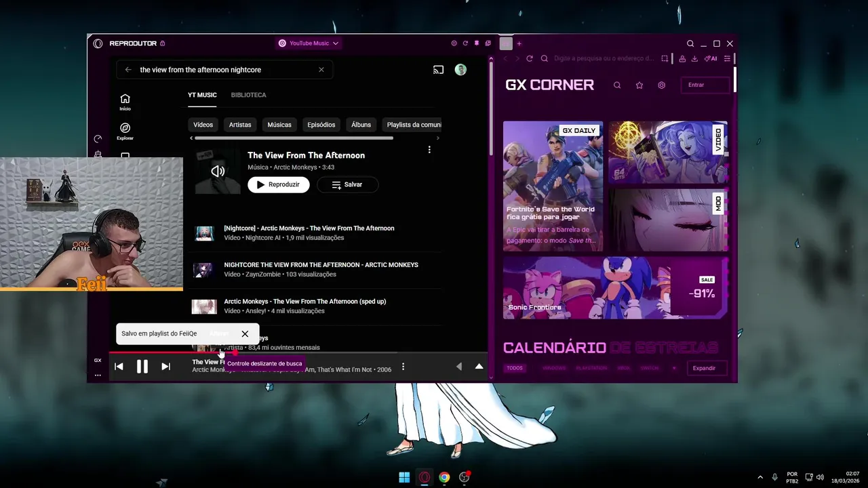Viewport: 868px width, 488px height.
Task: Click the Reproduzir button
Action: tap(278, 184)
